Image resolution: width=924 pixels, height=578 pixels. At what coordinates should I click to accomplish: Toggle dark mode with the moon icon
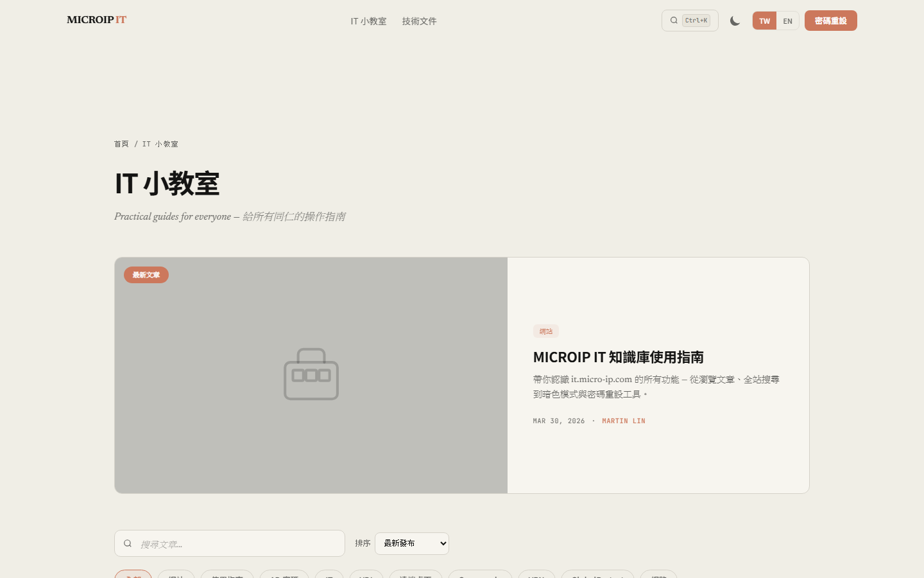click(735, 21)
